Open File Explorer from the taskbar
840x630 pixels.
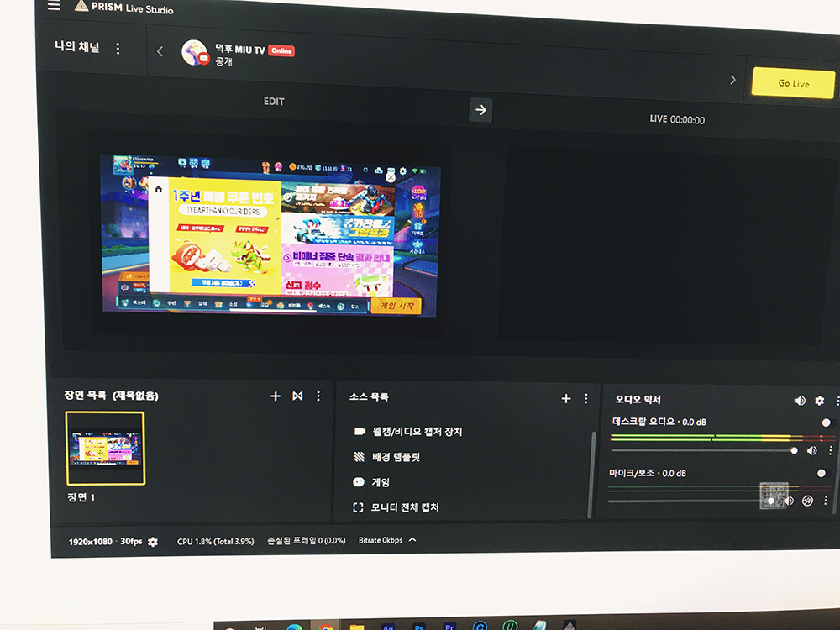[357, 626]
